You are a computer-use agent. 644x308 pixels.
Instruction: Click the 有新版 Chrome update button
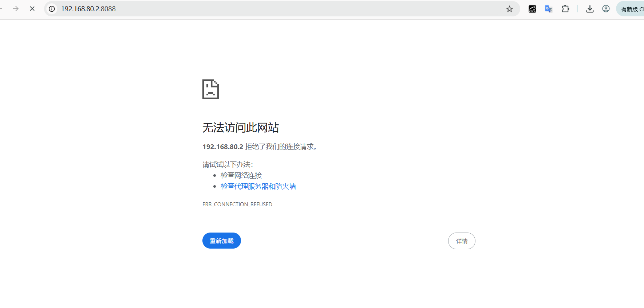pos(632,9)
